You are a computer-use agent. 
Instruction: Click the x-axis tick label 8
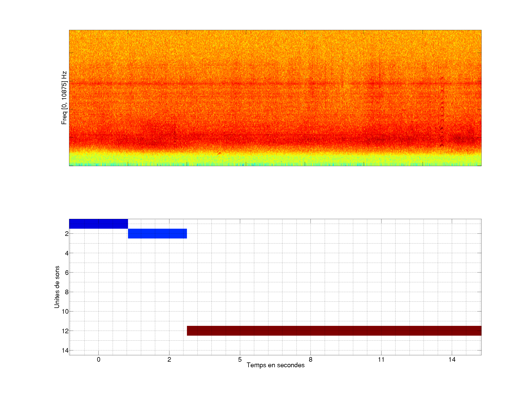[x=311, y=359]
